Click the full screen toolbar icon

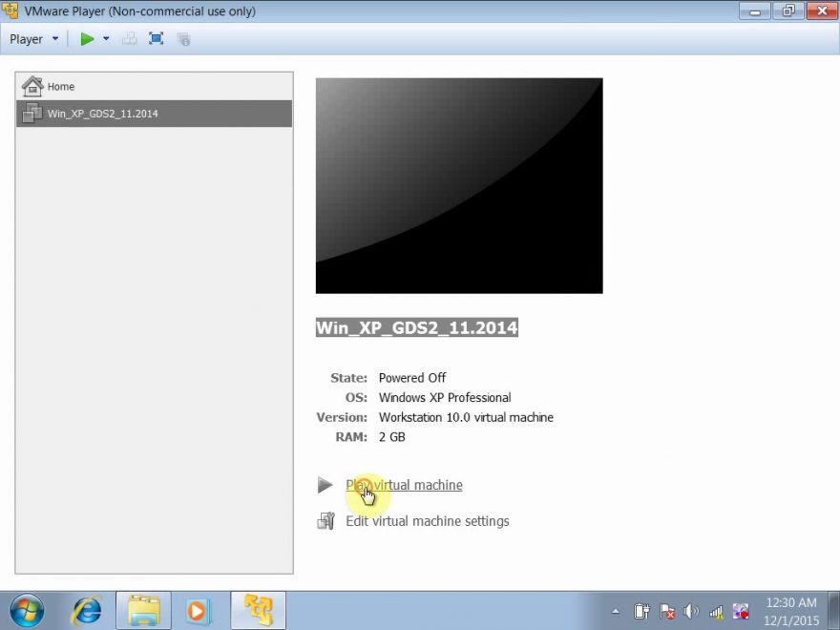tap(156, 38)
